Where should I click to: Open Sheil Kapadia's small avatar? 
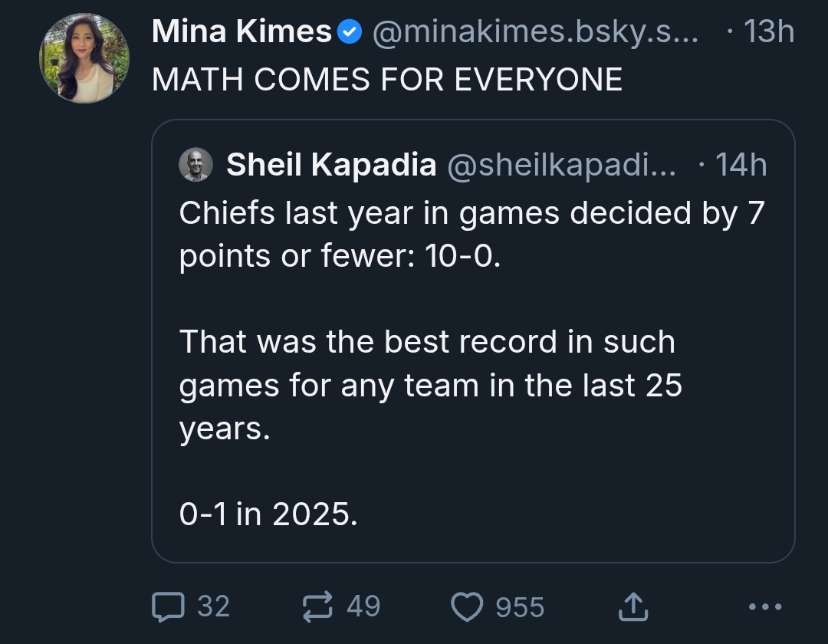point(196,164)
